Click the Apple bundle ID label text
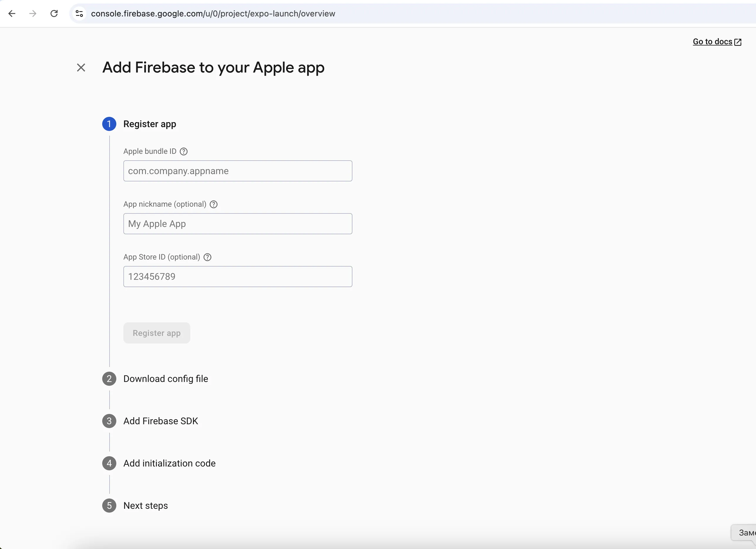This screenshot has width=756, height=549. pyautogui.click(x=150, y=151)
